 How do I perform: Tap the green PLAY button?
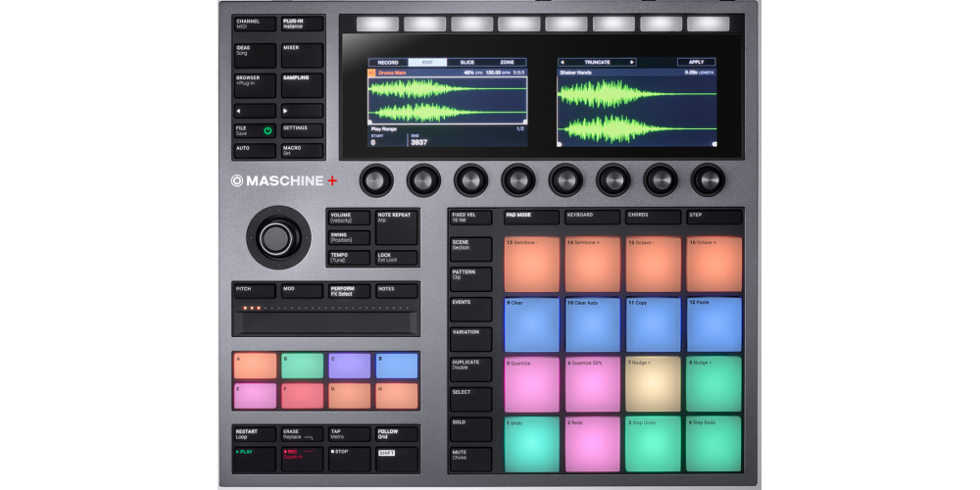pos(255,460)
